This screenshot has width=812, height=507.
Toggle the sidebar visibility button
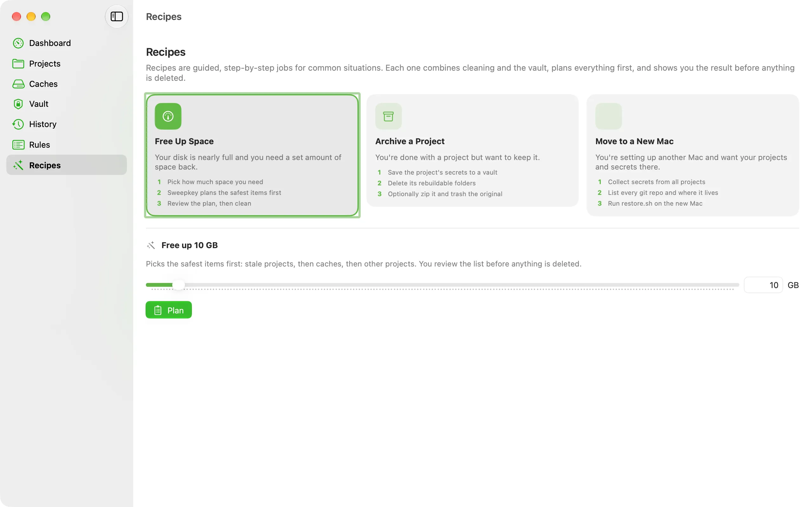(116, 16)
